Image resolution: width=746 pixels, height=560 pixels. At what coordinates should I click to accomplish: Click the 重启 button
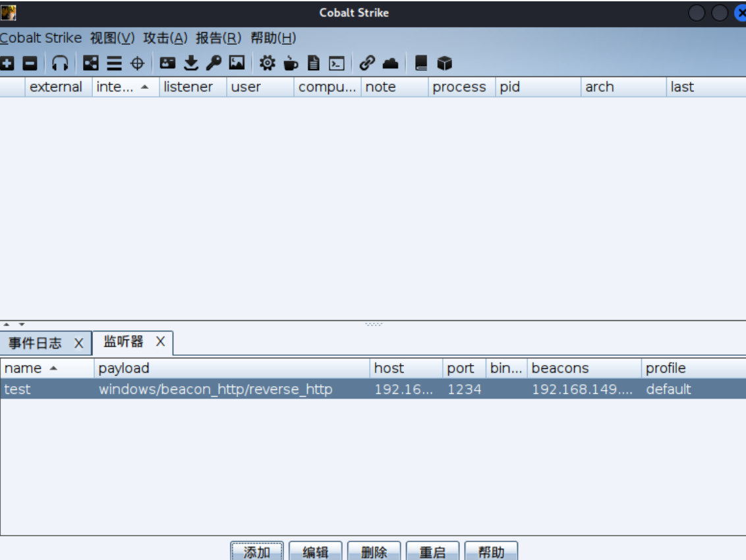click(432, 551)
